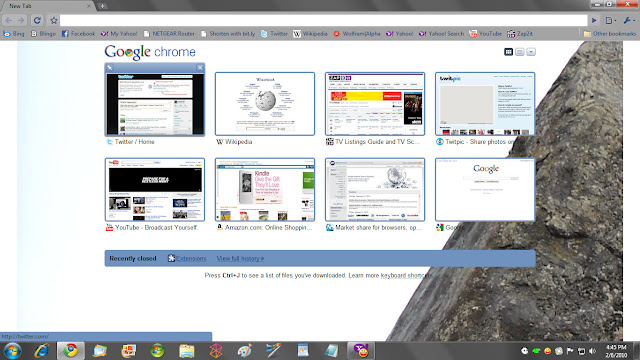
Task: Click the Action Center flag tray icon
Action: pos(570,351)
